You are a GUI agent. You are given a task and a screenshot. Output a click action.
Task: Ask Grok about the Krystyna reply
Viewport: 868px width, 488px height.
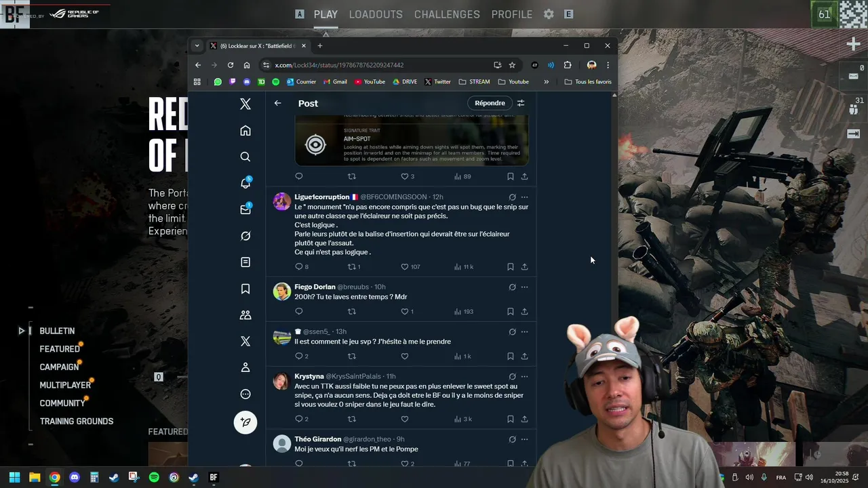[x=512, y=376]
